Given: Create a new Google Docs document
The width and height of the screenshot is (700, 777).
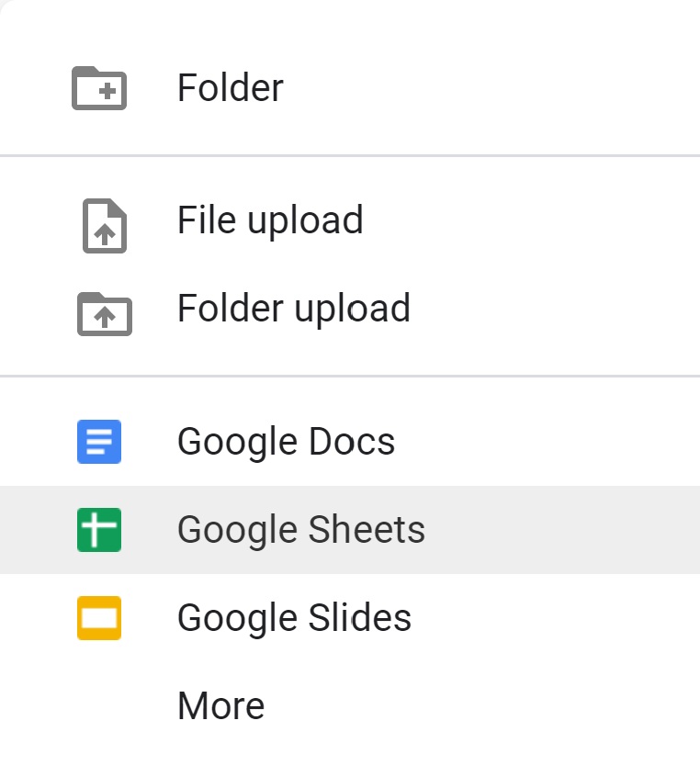Looking at the screenshot, I should 349,442.
